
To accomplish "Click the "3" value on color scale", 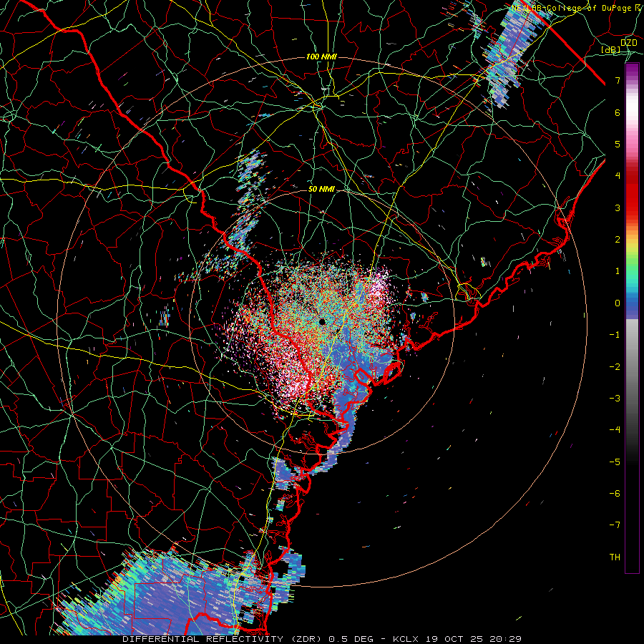I will click(618, 208).
